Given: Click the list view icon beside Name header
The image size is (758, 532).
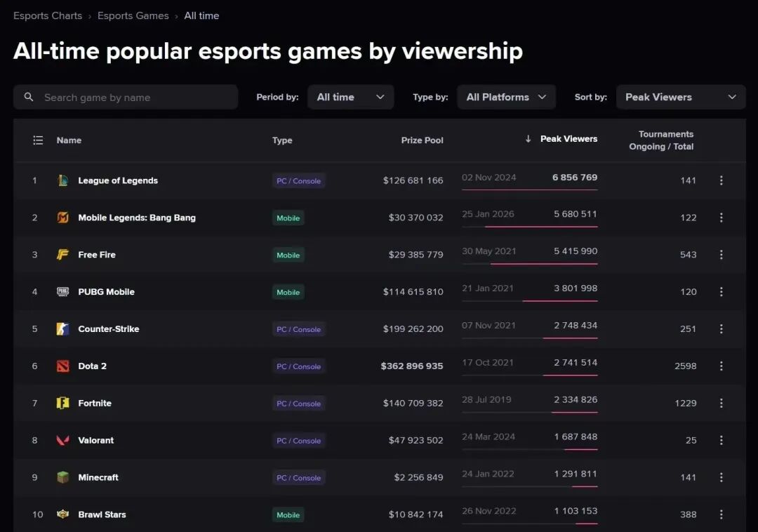Looking at the screenshot, I should [x=38, y=140].
